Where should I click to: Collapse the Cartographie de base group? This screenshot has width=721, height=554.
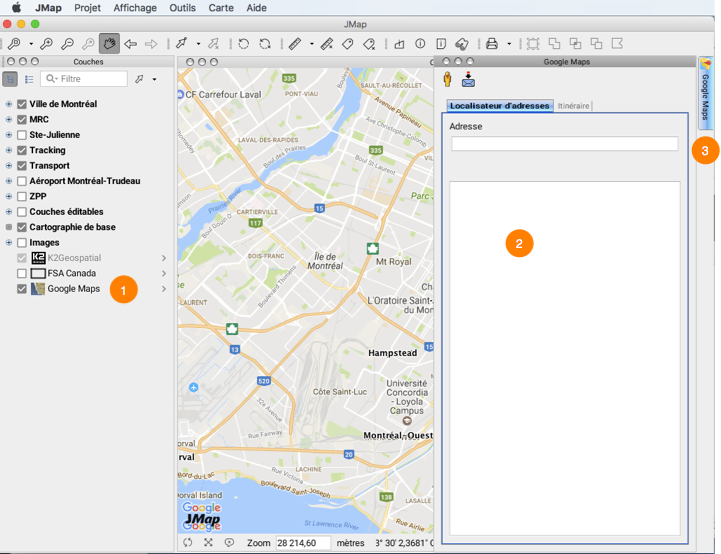[x=9, y=227]
